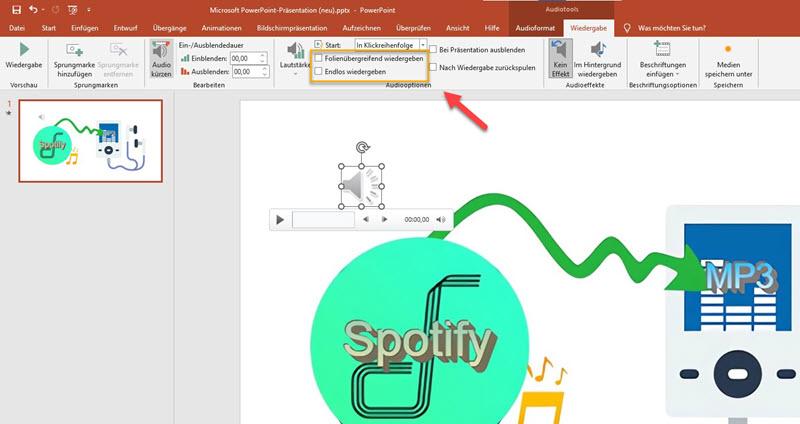This screenshot has height=424, width=800.
Task: Open the Bildschirmpräsentation tab
Action: click(x=292, y=28)
